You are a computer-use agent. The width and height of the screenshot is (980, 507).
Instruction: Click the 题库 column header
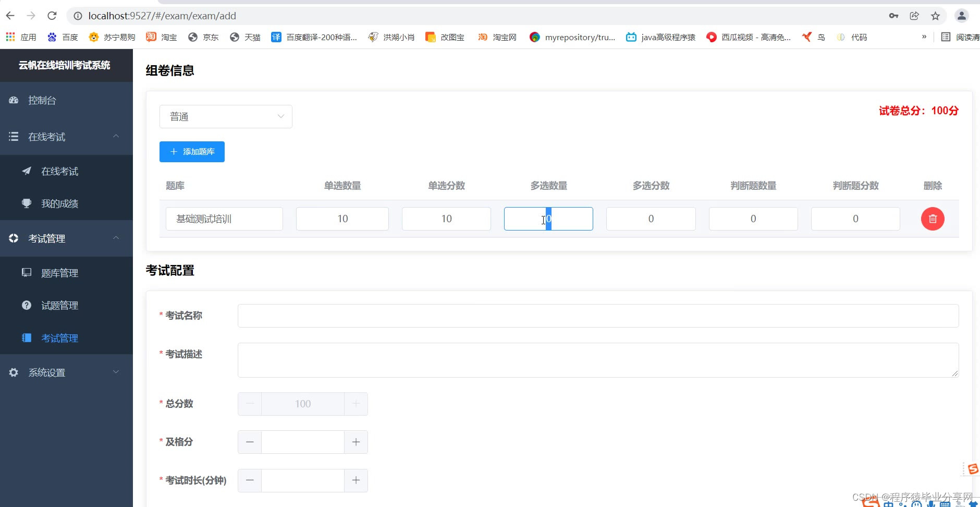pyautogui.click(x=175, y=186)
